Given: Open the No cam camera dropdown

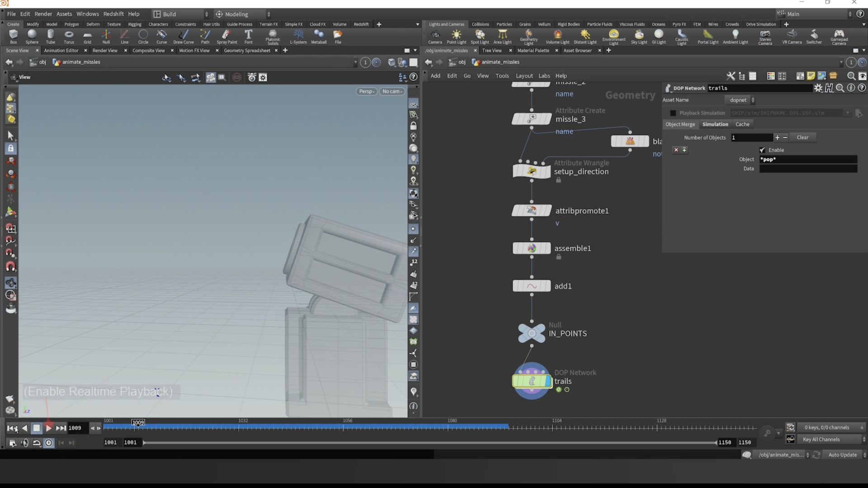Looking at the screenshot, I should coord(392,91).
